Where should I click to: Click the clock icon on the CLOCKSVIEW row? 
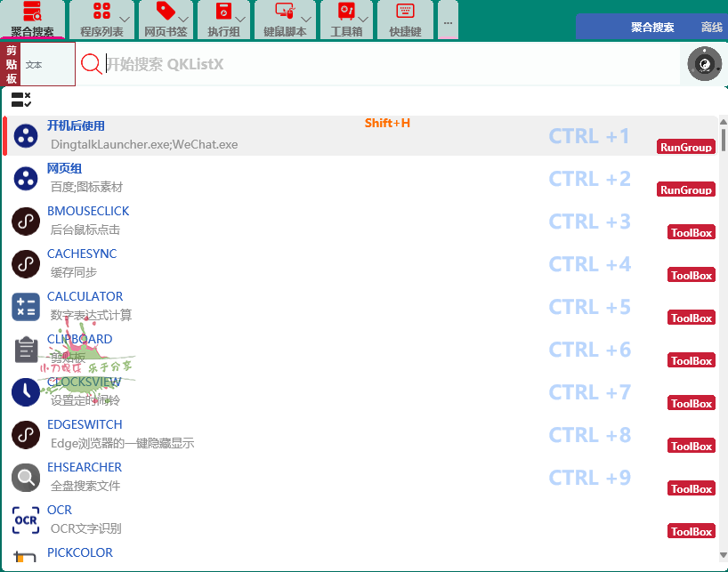tap(26, 392)
